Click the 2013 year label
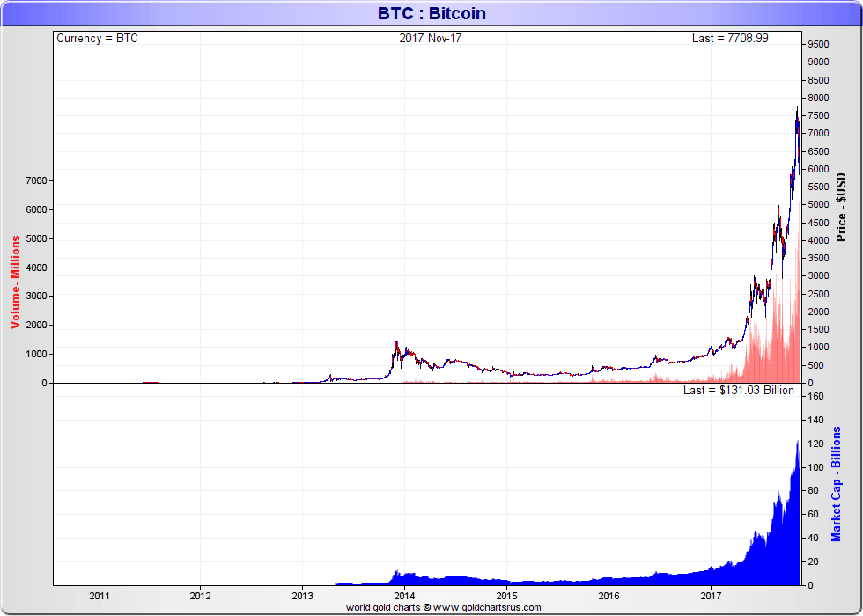The width and height of the screenshot is (863, 616). pyautogui.click(x=302, y=595)
